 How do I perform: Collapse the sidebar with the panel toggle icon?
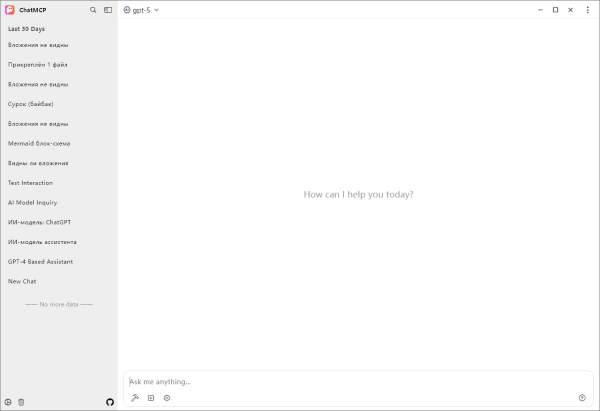click(108, 10)
